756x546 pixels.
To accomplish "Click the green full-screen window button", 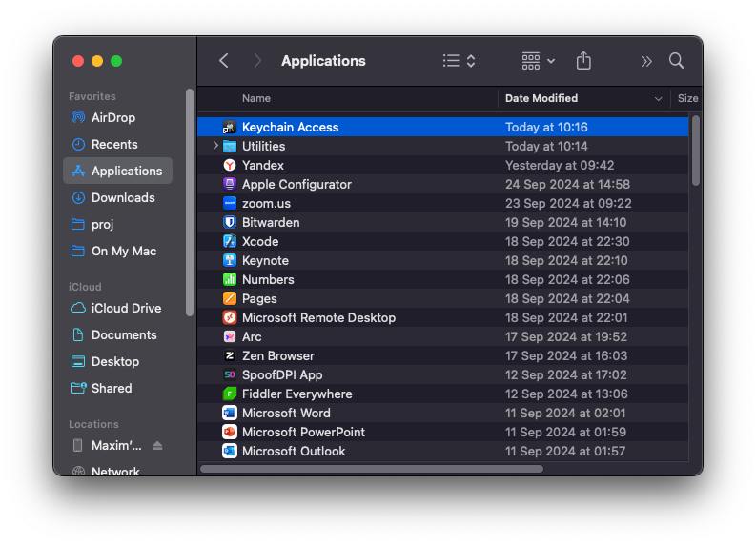I will point(116,61).
